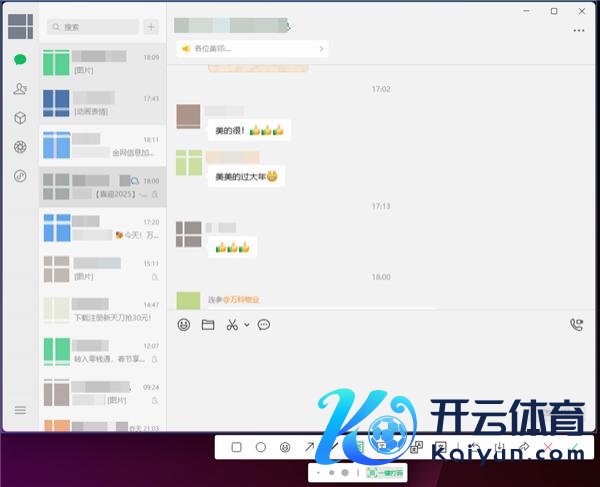600x487 pixels.
Task: Select the conversation timestamped 17:43
Action: [x=102, y=104]
